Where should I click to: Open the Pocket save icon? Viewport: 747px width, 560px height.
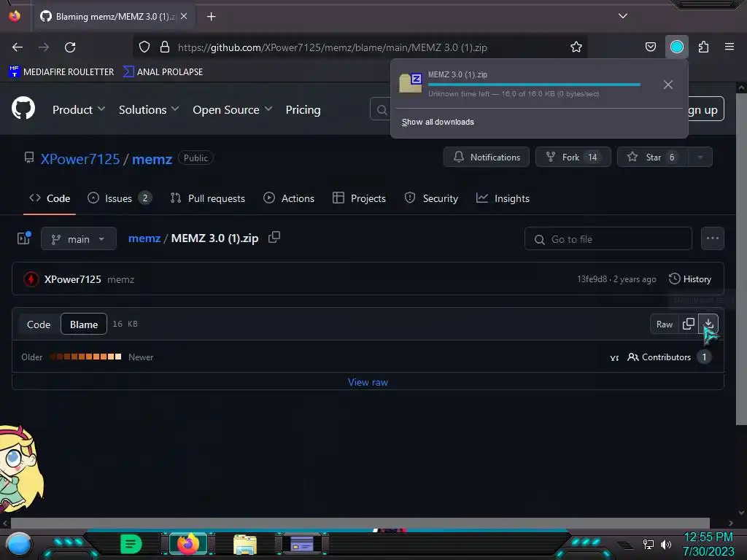650,47
